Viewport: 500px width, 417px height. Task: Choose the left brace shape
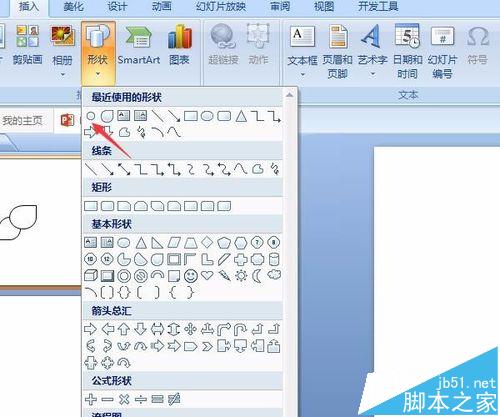[173, 293]
